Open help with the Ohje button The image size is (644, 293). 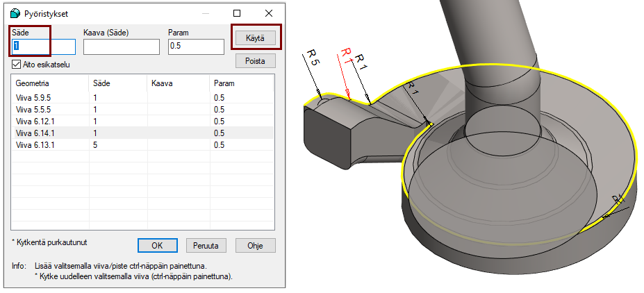256,245
